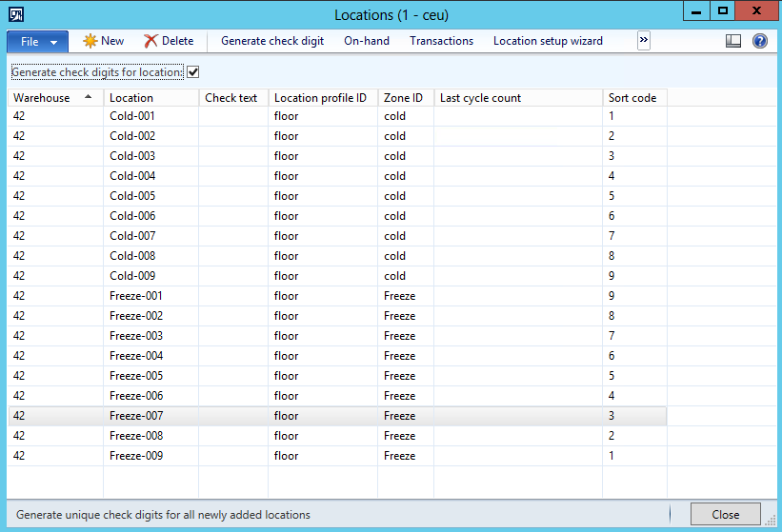Open the File menu dropdown
This screenshot has width=782, height=532.
point(37,42)
